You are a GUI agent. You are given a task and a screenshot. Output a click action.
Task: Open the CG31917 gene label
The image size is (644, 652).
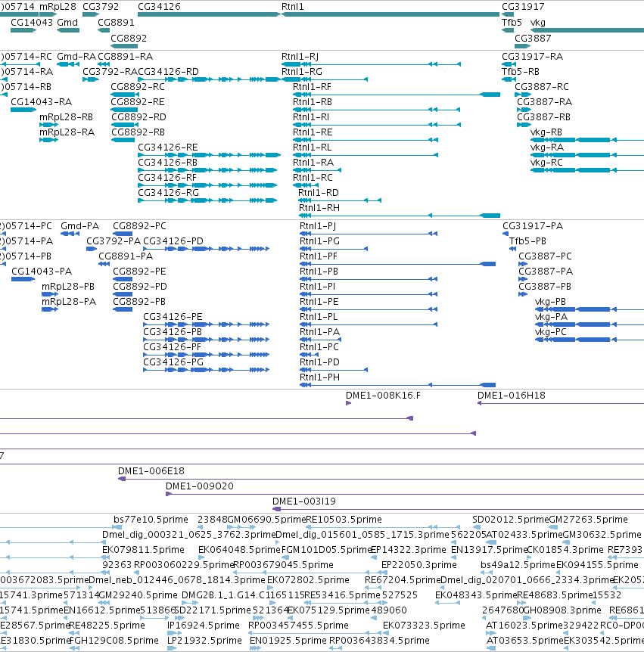click(523, 7)
